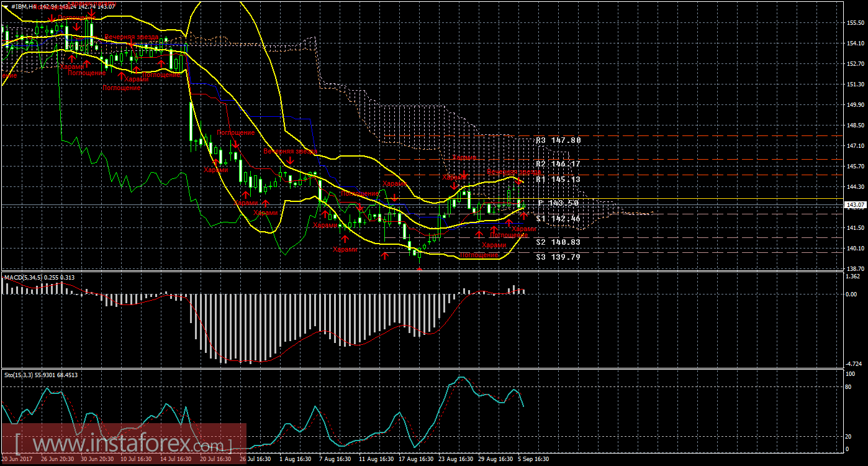
Task: Click 0.00 on the MACD scale
Action: pyautogui.click(x=852, y=294)
